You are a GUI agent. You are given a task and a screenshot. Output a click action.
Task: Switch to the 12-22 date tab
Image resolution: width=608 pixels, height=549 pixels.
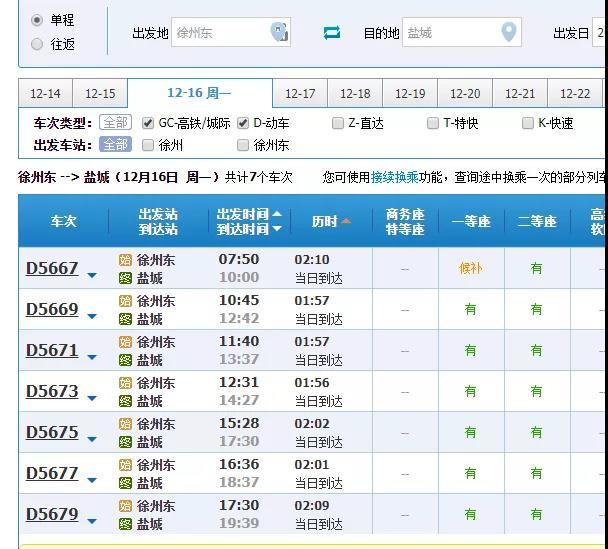[575, 93]
